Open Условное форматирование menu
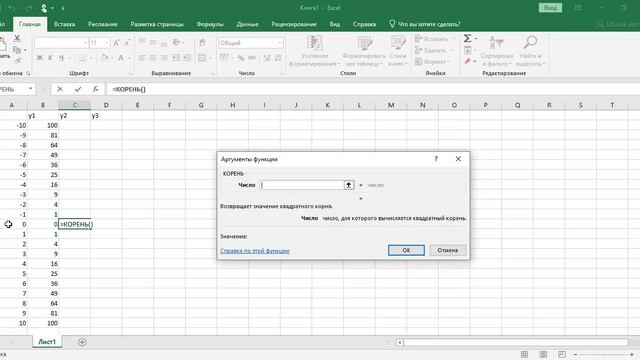The image size is (640, 360). tap(314, 51)
